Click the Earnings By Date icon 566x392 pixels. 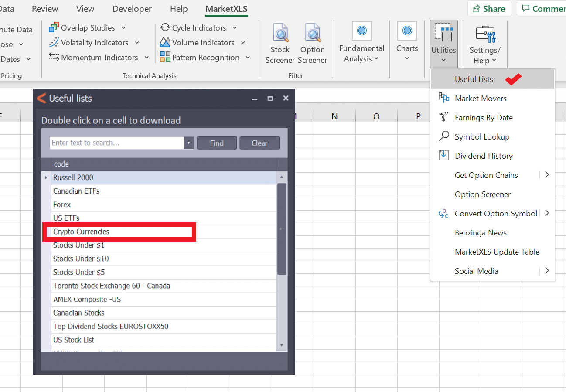443,117
